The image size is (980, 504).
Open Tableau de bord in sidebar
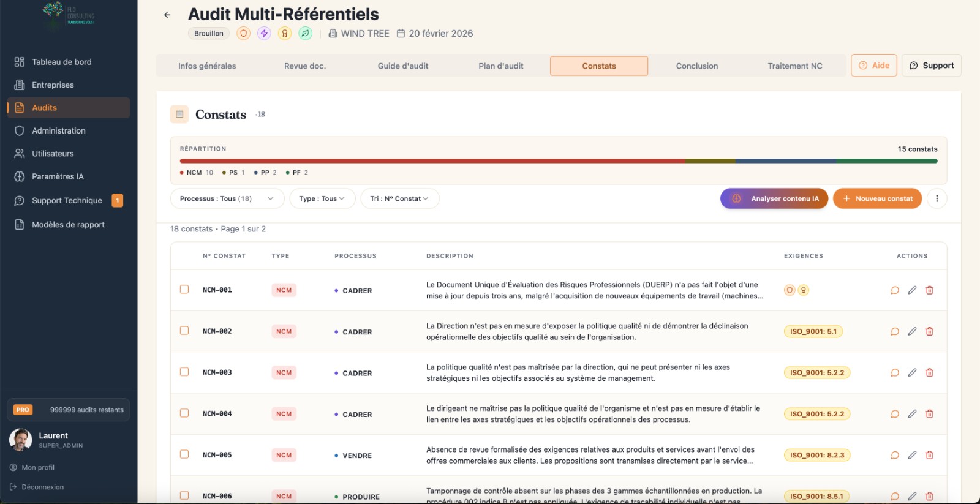69,62
